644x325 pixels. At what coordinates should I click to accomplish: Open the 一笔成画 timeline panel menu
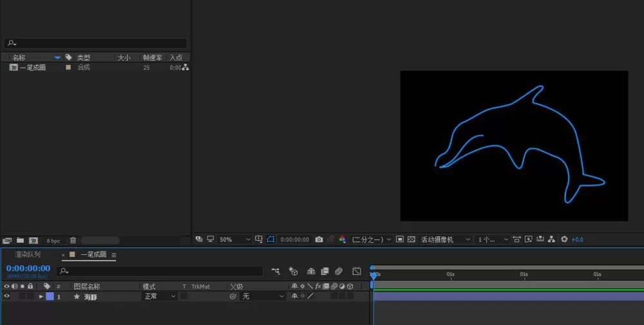click(114, 255)
